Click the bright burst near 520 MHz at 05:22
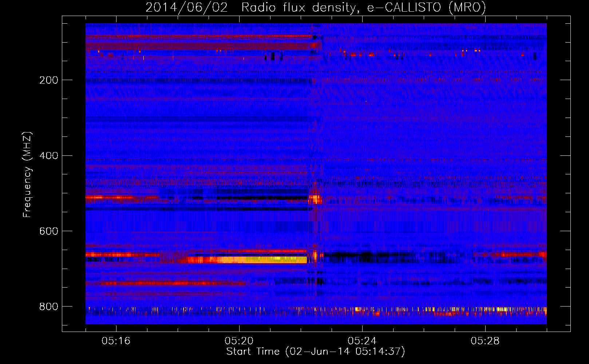589x364 pixels. [x=315, y=198]
